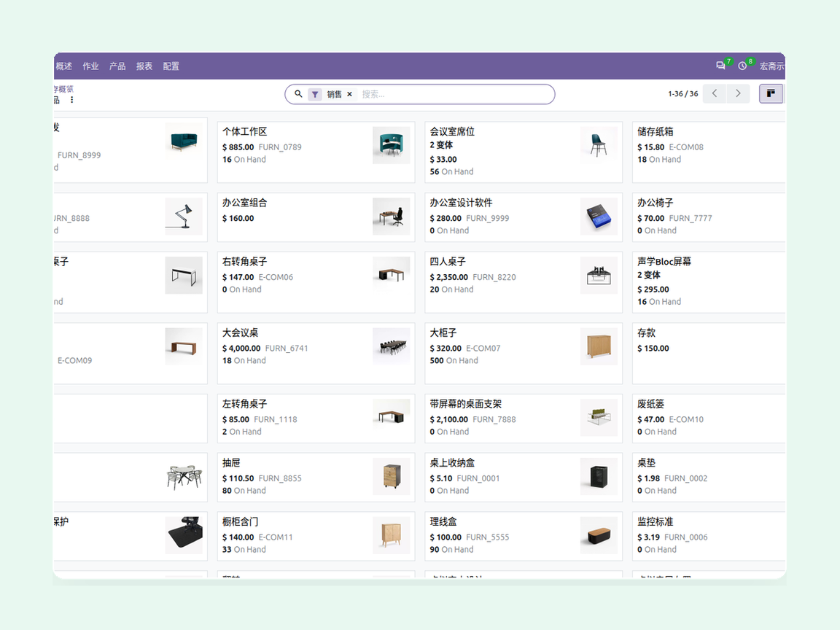Open the 办公室组合 product thumbnail

click(391, 217)
